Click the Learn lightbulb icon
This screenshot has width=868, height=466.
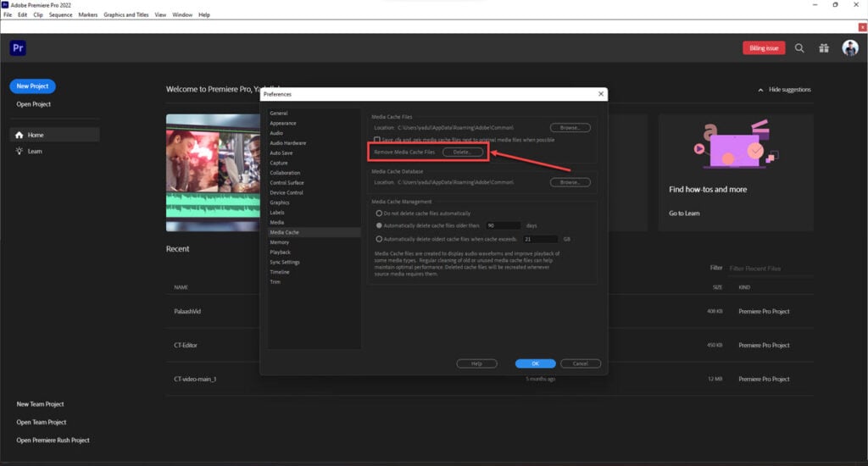point(19,151)
